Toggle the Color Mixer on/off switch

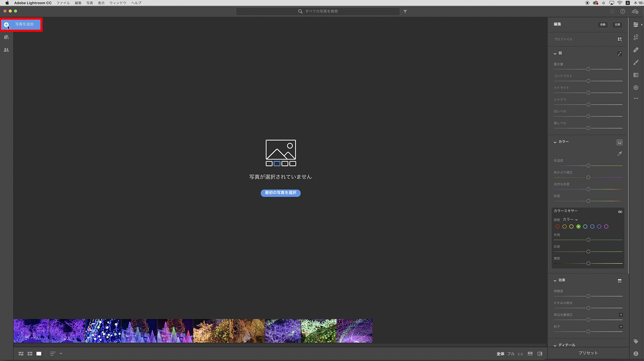point(620,212)
